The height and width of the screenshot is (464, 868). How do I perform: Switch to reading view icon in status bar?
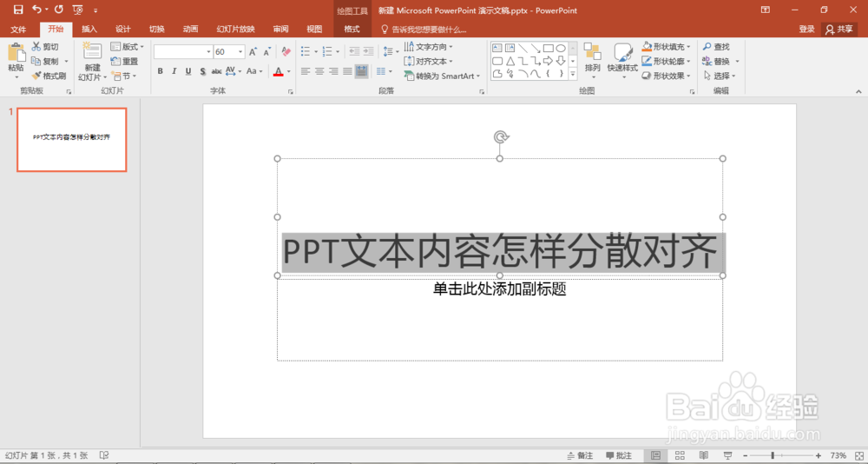704,455
